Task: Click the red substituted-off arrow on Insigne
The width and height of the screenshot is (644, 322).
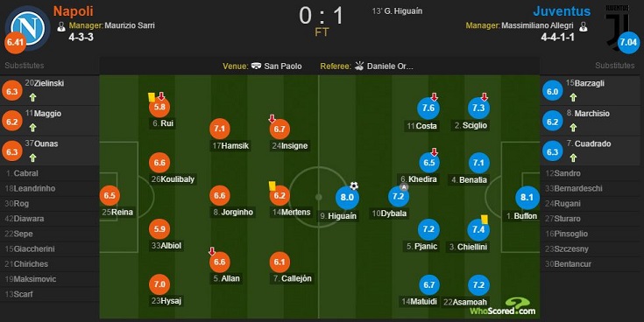Action: (272, 119)
